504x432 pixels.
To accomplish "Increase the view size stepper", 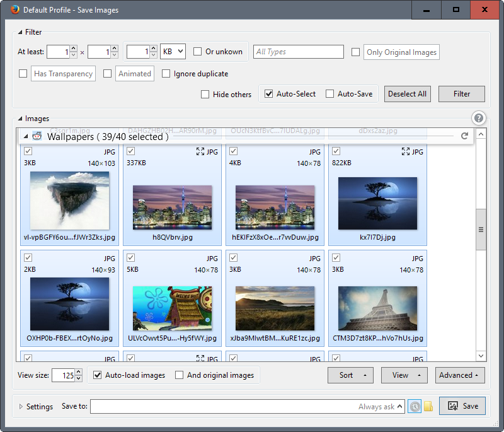I will coord(79,372).
